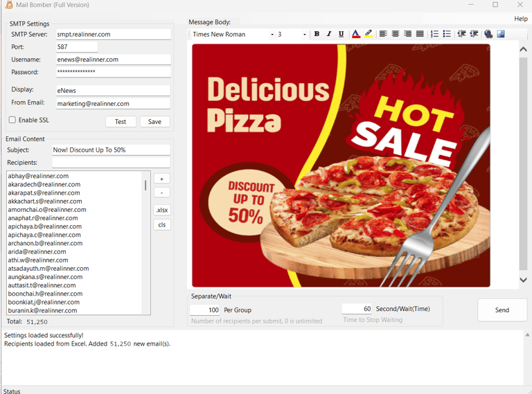532x394 pixels.
Task: Click the Port field showing 587
Action: [x=77, y=47]
